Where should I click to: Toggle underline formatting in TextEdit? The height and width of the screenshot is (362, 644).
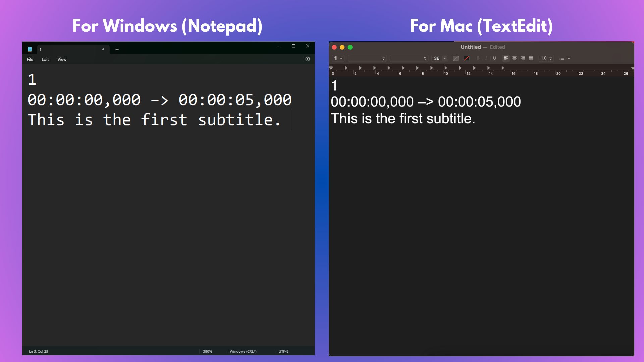point(494,58)
